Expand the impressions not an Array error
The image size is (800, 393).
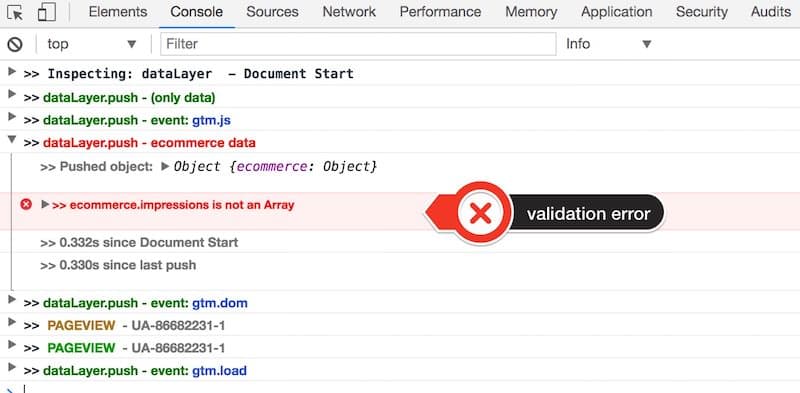pyautogui.click(x=45, y=204)
